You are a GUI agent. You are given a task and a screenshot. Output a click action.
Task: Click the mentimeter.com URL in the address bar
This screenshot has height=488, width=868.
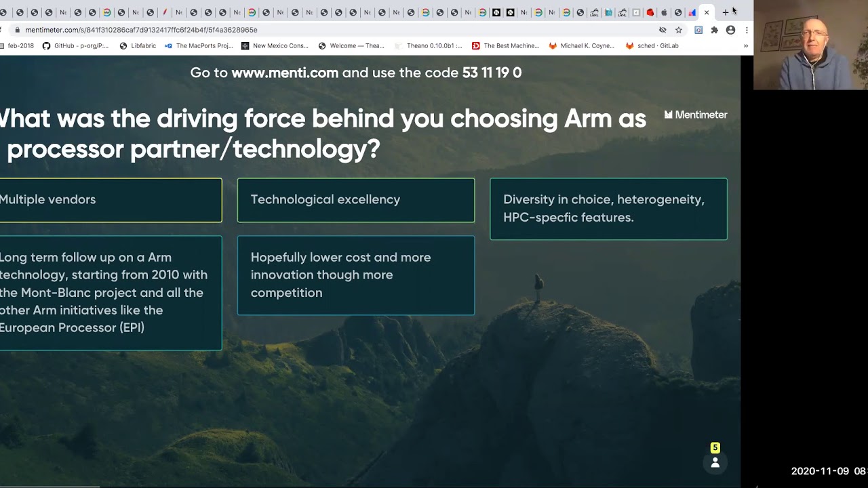(141, 30)
